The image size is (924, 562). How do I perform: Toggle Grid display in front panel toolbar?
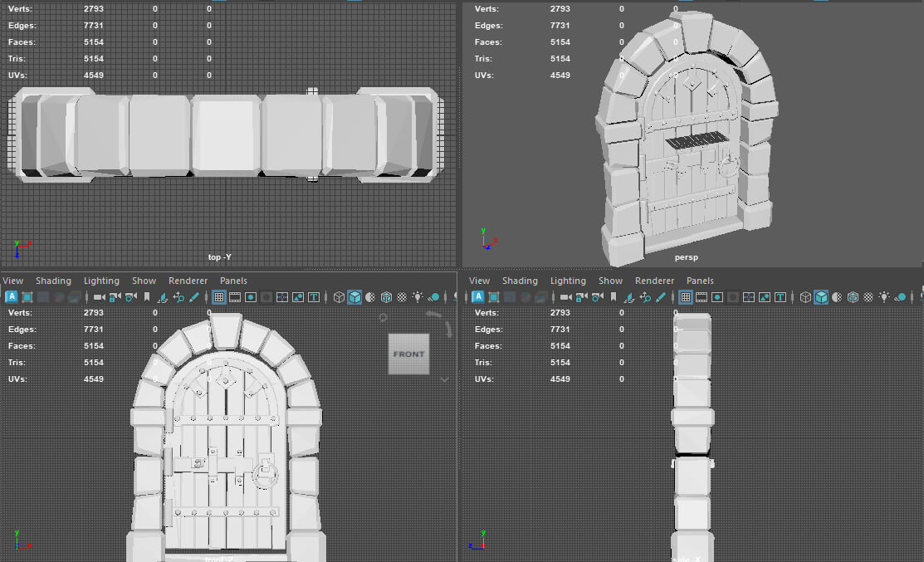pos(219,297)
